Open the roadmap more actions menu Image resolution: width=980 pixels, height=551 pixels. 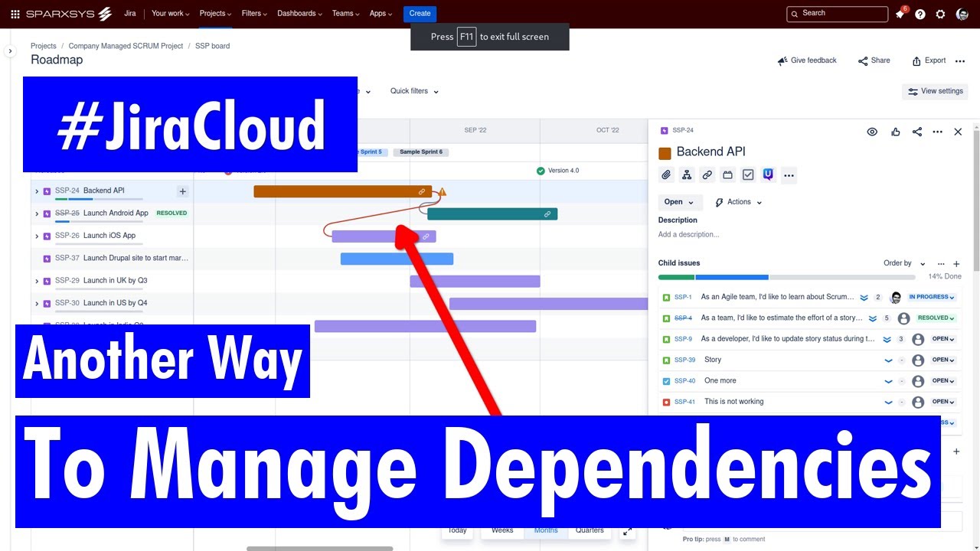(x=960, y=61)
